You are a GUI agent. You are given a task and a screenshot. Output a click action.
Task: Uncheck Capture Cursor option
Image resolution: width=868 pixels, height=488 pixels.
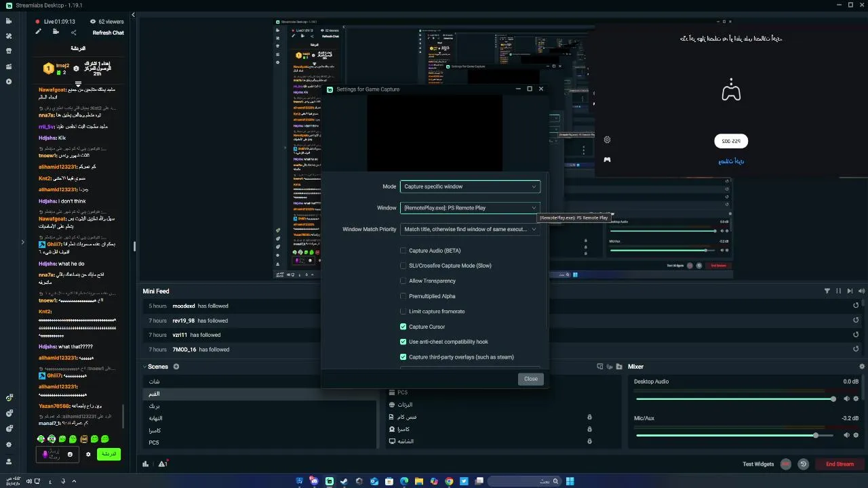[403, 327]
